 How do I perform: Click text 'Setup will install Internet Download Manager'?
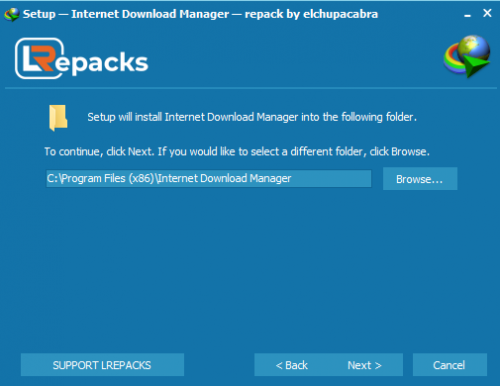(x=193, y=117)
